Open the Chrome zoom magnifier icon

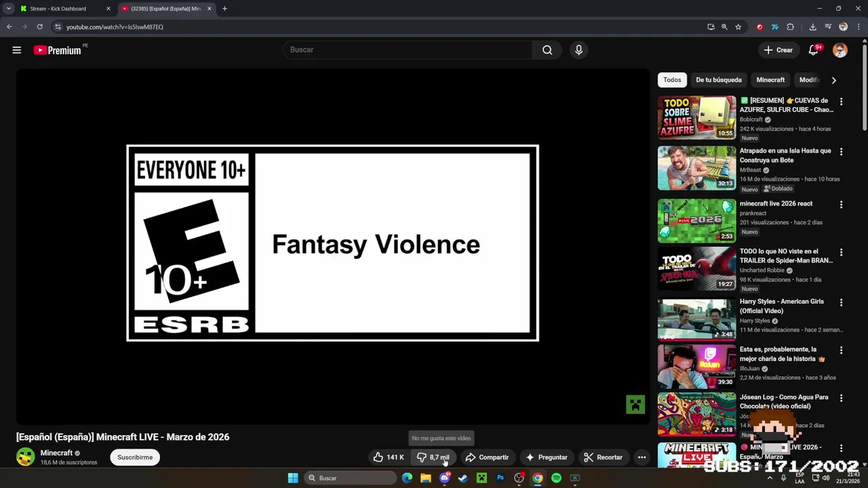[x=724, y=27]
